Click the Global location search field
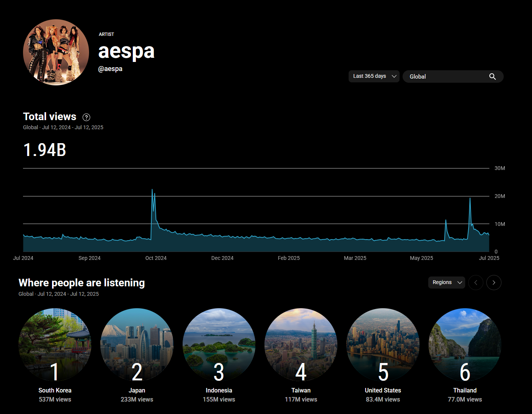 tap(453, 76)
